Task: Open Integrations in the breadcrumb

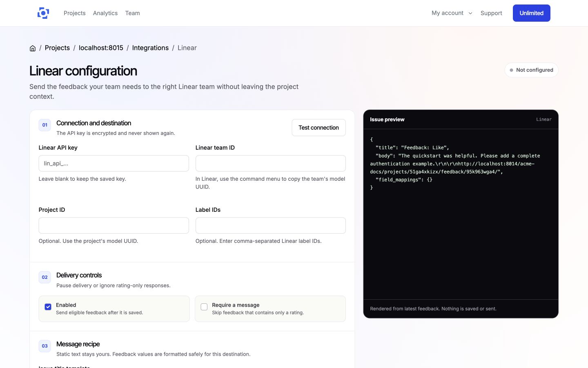Action: (150, 48)
